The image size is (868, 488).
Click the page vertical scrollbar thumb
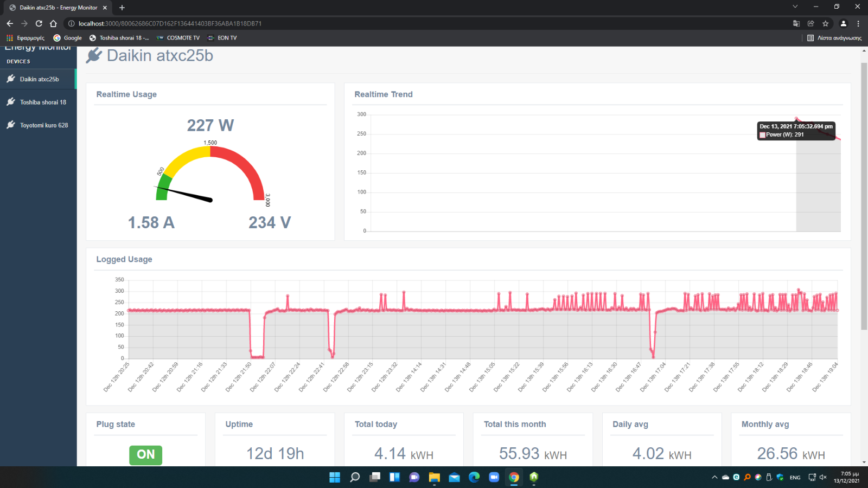coord(864,196)
